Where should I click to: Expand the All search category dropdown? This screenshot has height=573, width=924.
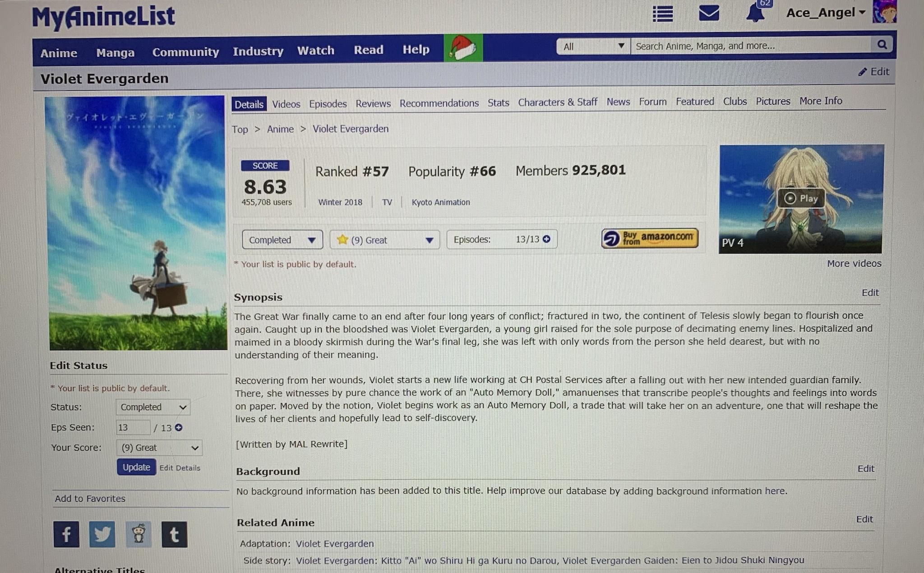(x=593, y=46)
